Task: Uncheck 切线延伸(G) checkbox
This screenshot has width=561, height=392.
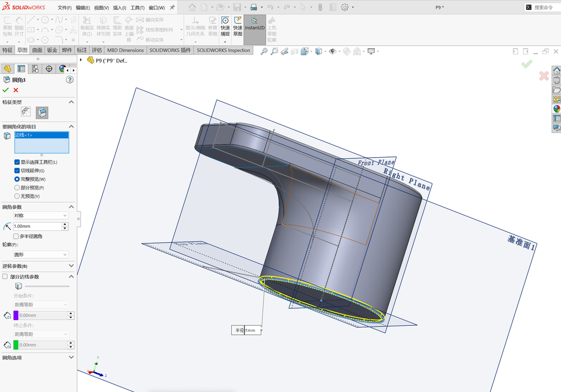Action: point(17,171)
